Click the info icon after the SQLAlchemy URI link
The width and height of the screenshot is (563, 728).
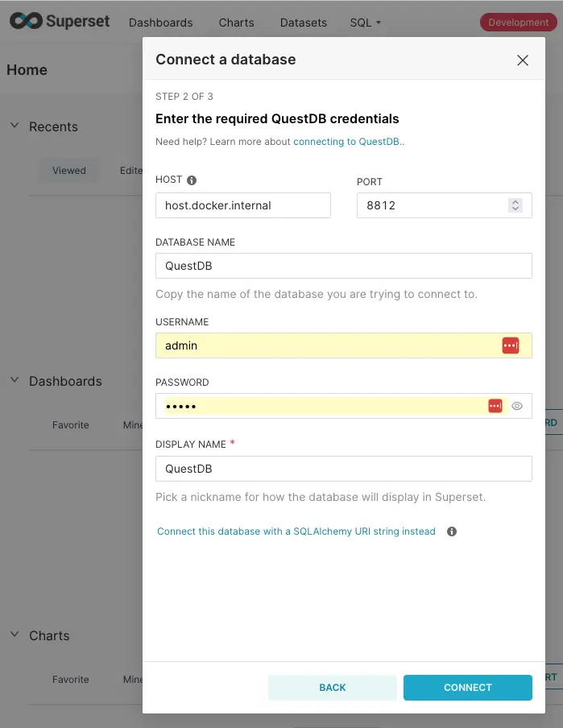(x=452, y=531)
